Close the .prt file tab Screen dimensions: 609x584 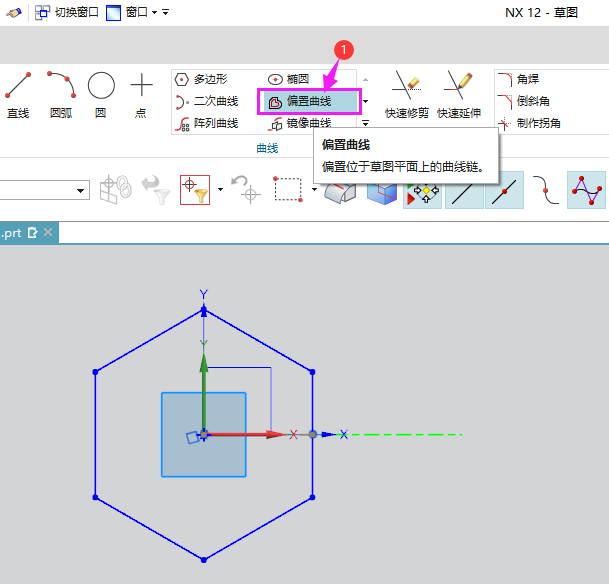click(46, 233)
